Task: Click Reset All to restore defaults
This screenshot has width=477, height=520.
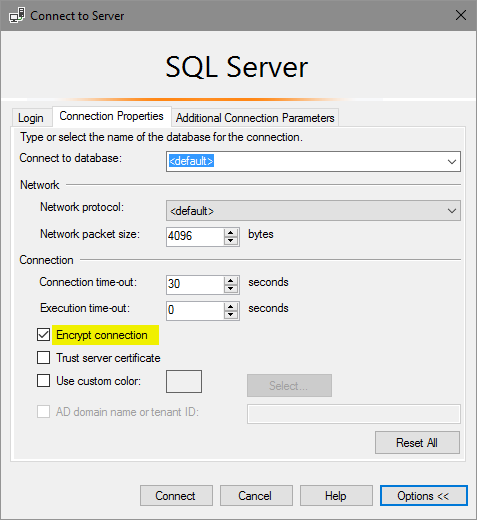Action: coord(417,443)
